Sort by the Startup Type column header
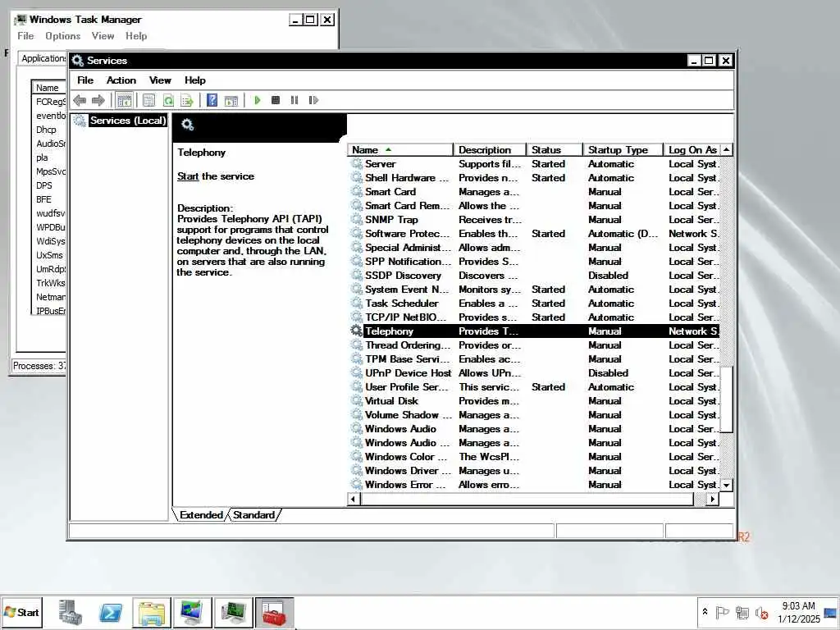 623,150
